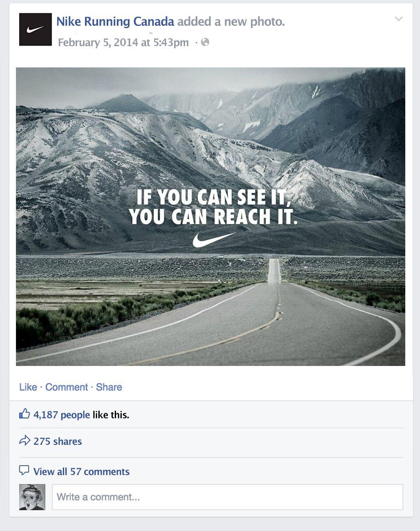
Task: Click the public globe privacy icon
Action: pos(205,42)
